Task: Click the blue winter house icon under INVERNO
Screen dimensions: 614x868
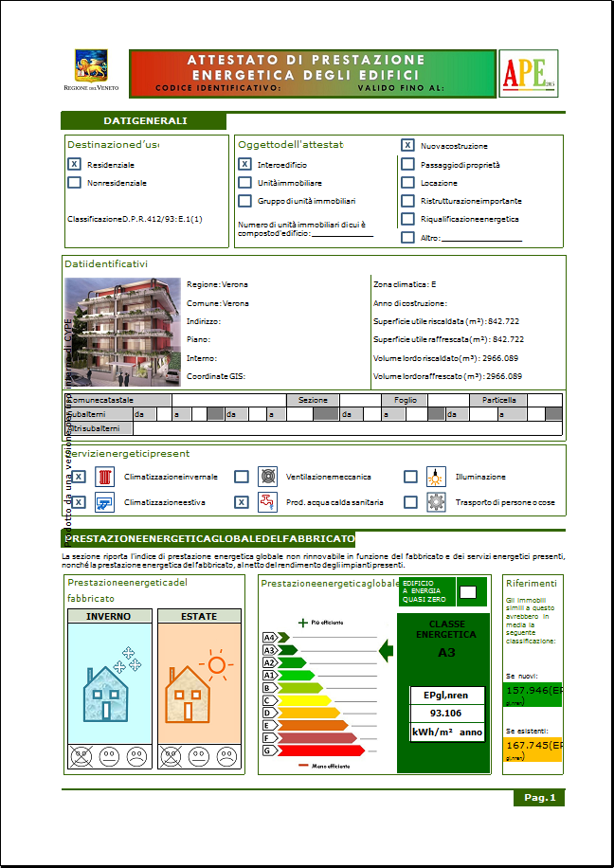Action: (105, 693)
